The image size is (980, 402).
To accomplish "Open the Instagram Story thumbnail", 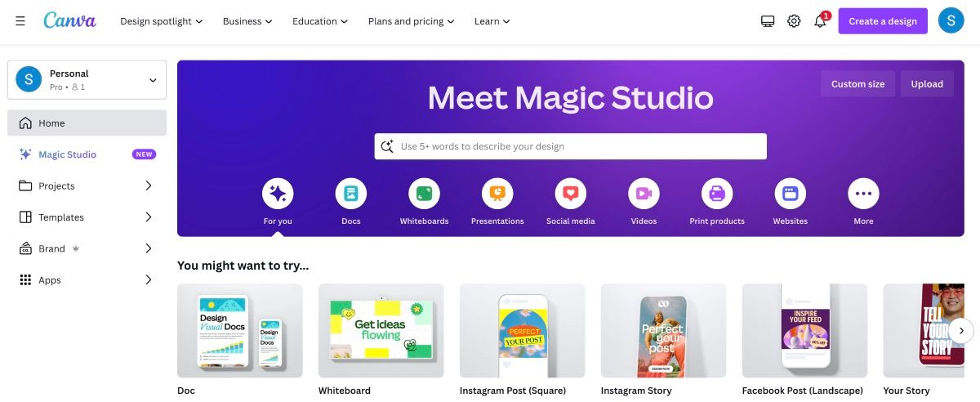I will point(664,330).
